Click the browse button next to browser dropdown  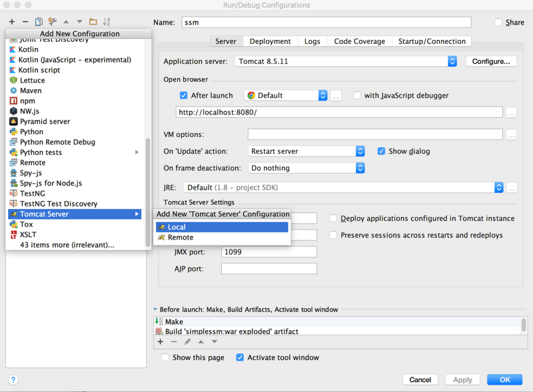(336, 96)
